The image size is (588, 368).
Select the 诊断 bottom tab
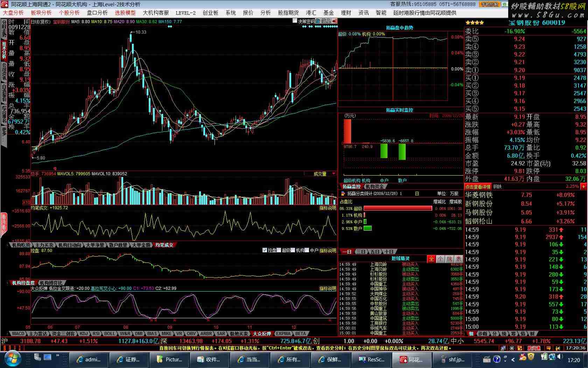point(482,334)
